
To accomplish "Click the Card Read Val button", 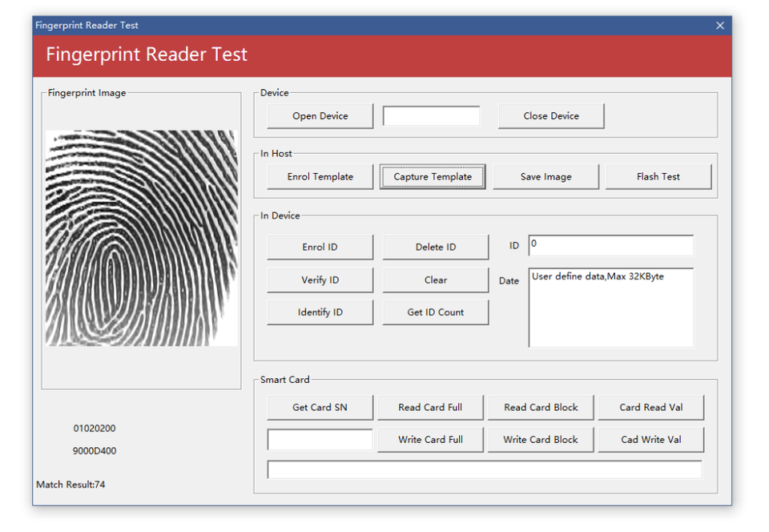I will click(x=650, y=408).
